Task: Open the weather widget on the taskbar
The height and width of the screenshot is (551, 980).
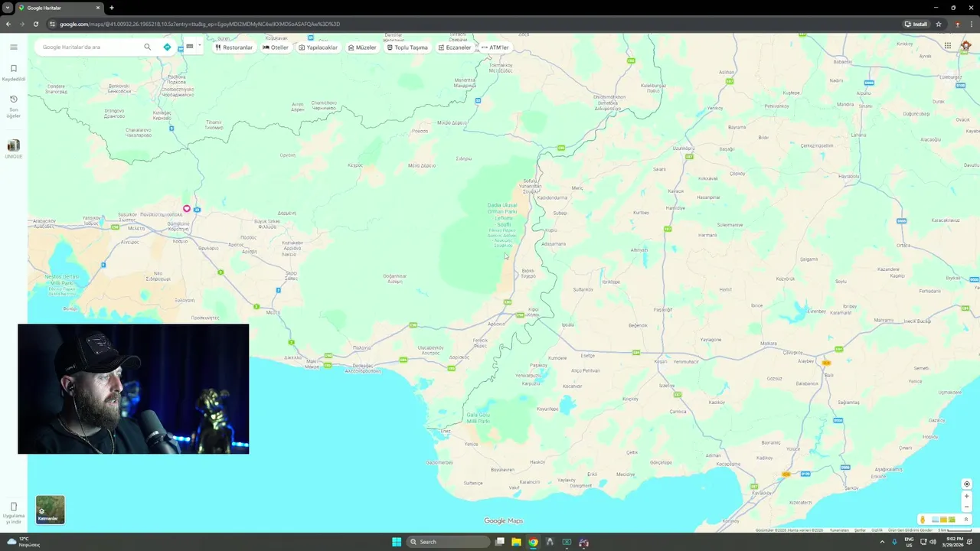Action: [23, 542]
